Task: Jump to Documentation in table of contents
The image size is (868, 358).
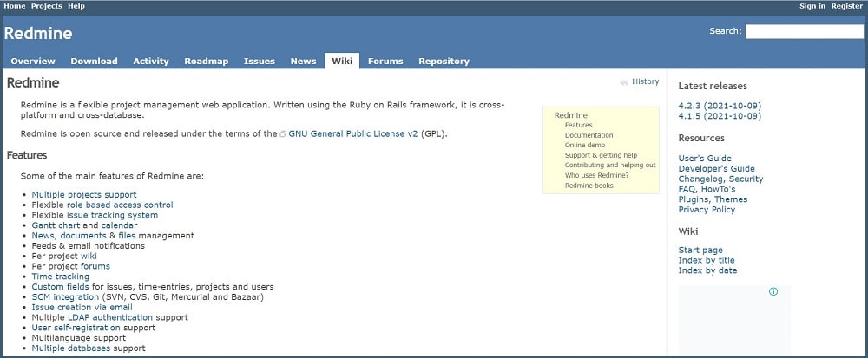Action: [x=589, y=135]
